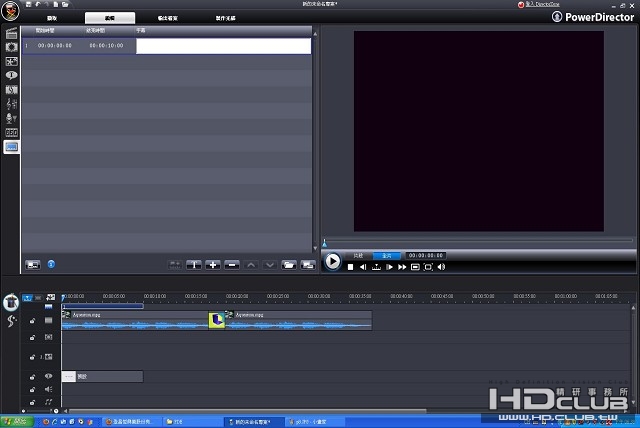Click the plus icon to add subtitle
The image size is (640, 428).
pos(213,265)
